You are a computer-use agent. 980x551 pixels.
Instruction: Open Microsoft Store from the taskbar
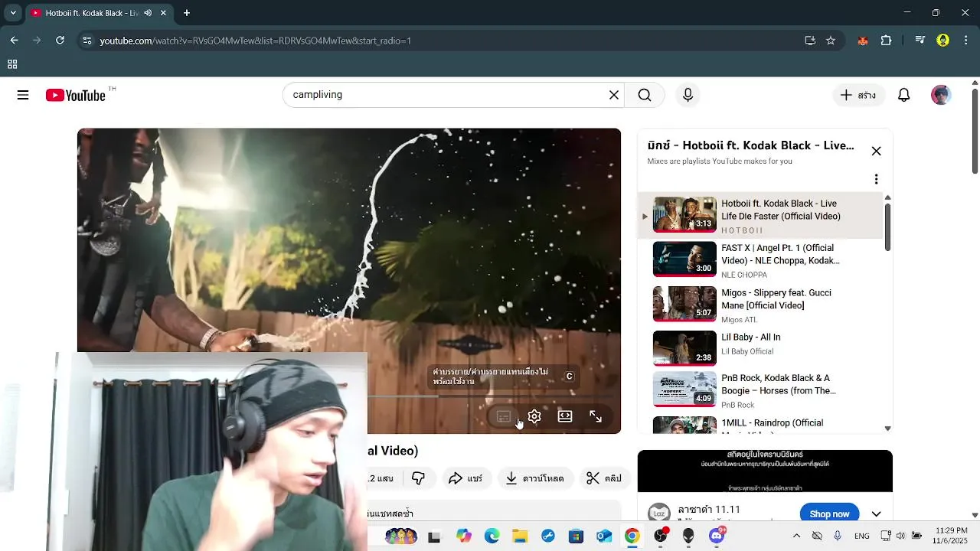pyautogui.click(x=576, y=536)
